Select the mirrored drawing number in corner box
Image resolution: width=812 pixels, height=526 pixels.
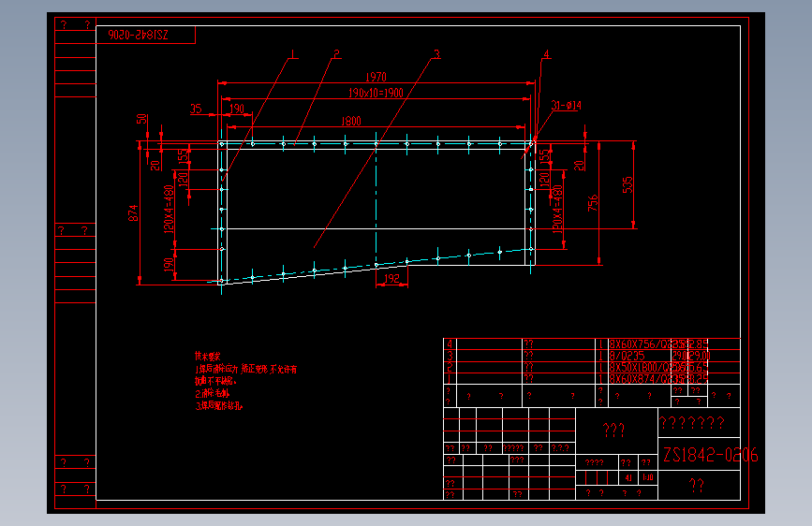tap(139, 35)
